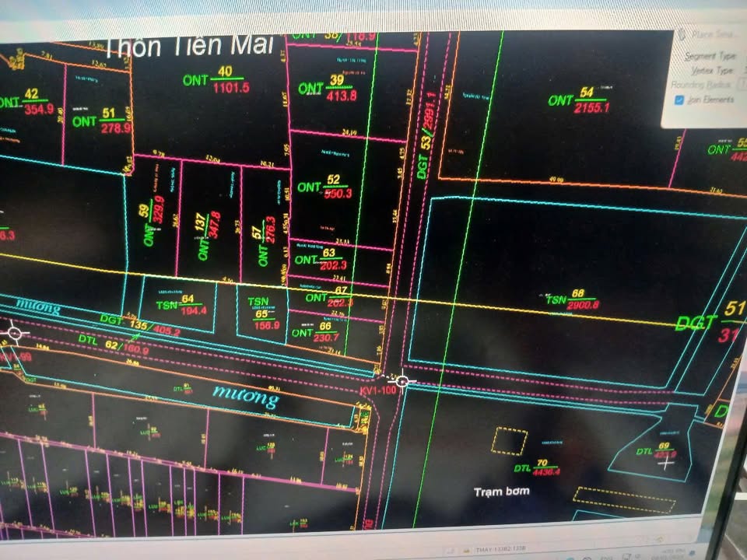The width and height of the screenshot is (747, 560).
Task: Open the Segment Type dropdown
Action: coord(710,56)
